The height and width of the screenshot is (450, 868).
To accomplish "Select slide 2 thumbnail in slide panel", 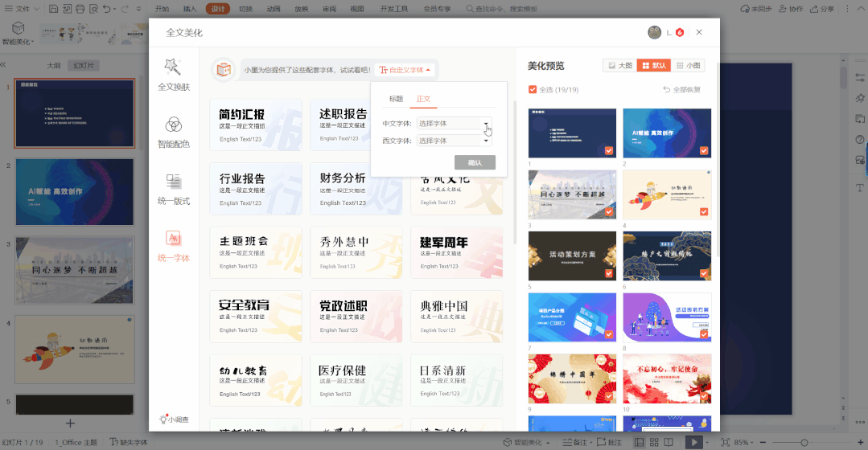I will (75, 192).
